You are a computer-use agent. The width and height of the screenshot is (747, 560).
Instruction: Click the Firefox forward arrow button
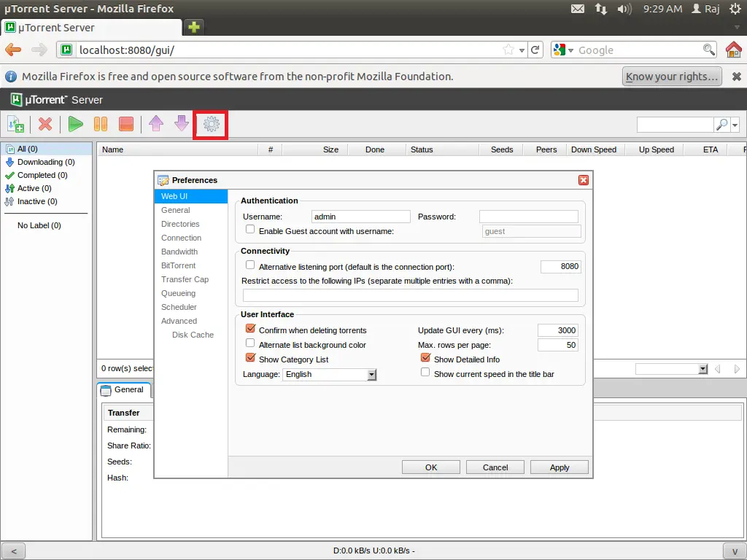[x=39, y=50]
